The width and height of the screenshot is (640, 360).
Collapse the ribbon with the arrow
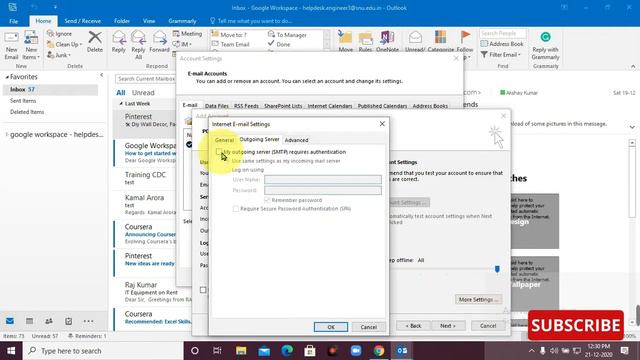[x=633, y=66]
